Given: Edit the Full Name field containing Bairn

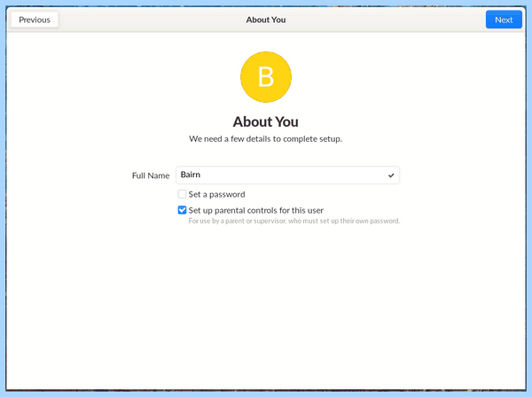Looking at the screenshot, I should [x=287, y=175].
